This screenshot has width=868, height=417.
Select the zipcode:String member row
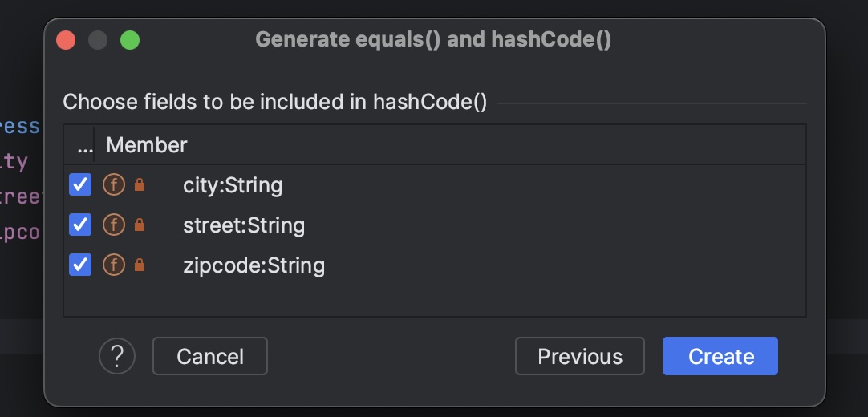[x=254, y=265]
